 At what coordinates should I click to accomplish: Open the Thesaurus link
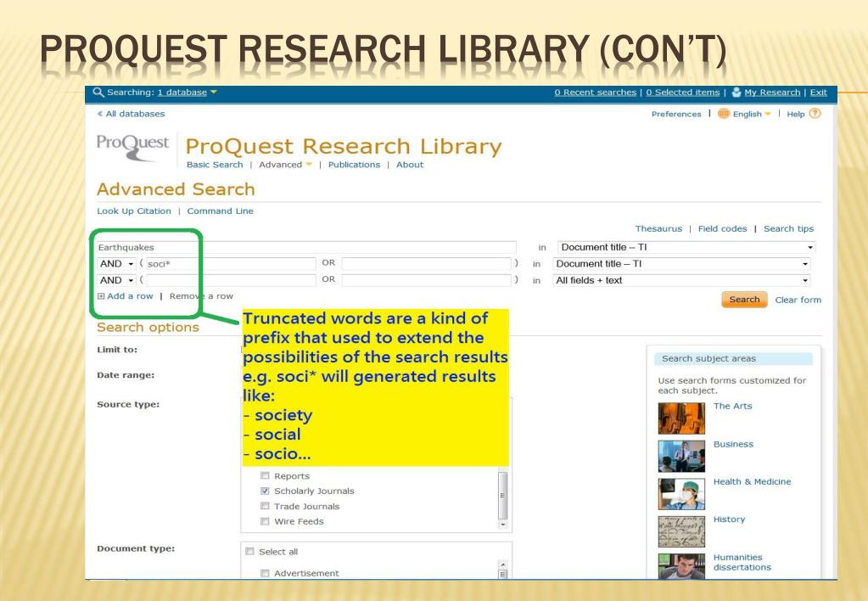pyautogui.click(x=658, y=228)
